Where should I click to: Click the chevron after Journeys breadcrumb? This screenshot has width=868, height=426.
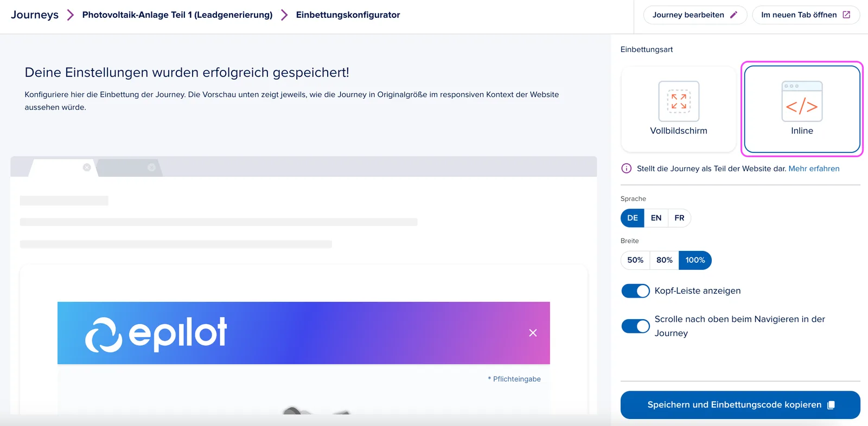pos(70,15)
